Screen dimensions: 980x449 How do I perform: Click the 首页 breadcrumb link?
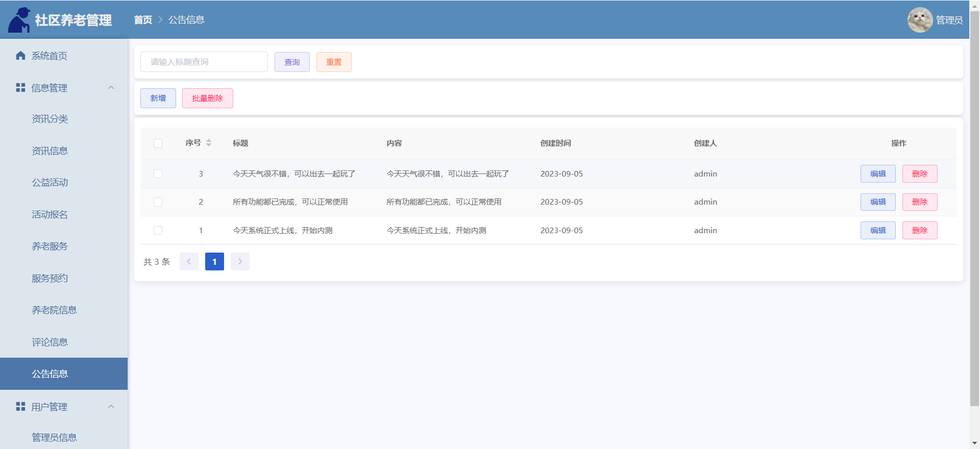coord(143,20)
